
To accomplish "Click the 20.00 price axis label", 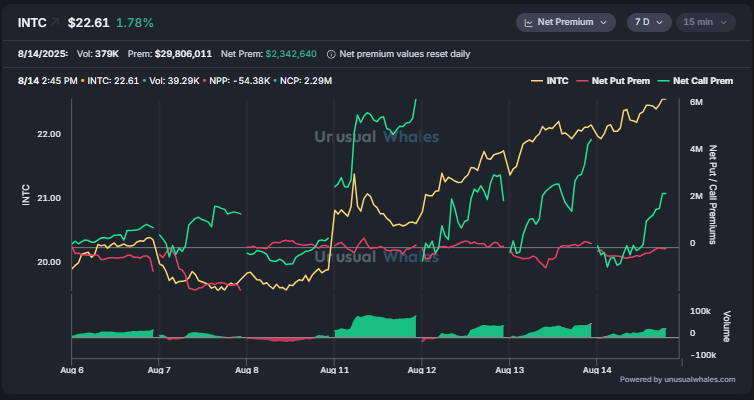I will (x=49, y=262).
